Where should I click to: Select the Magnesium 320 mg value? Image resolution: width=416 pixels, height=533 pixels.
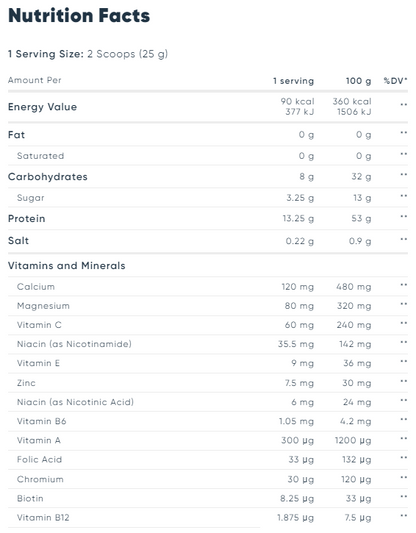(354, 306)
